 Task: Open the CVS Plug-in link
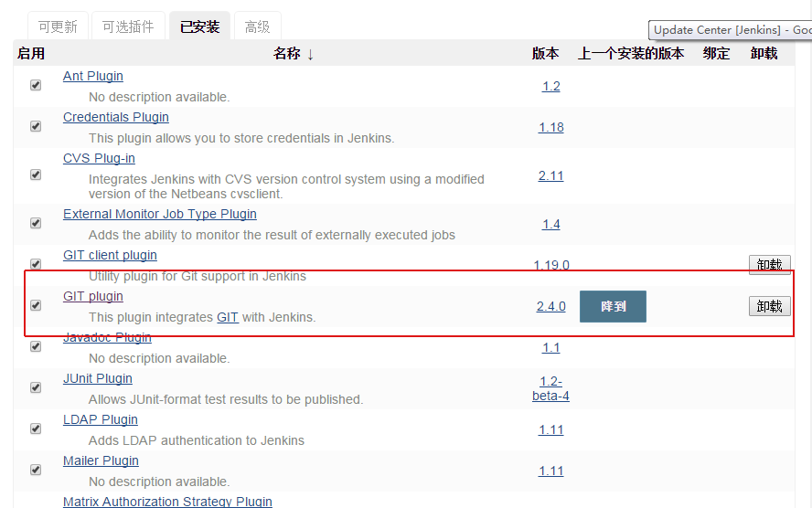(99, 158)
